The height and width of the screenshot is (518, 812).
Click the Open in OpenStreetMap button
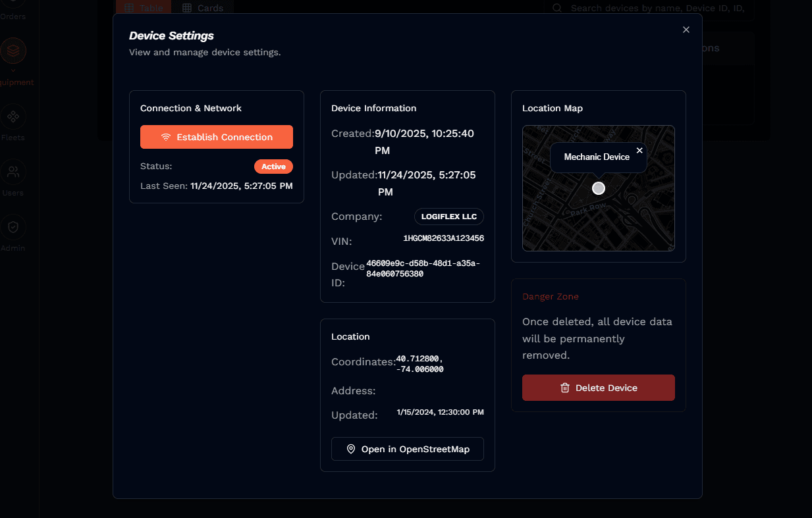tap(407, 449)
